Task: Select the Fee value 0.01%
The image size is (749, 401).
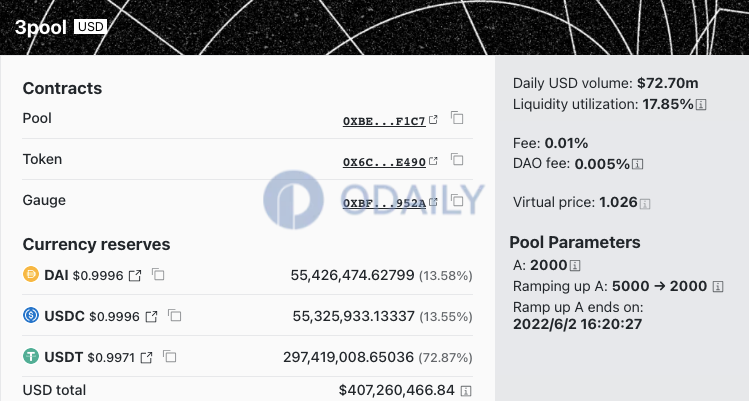Action: (x=567, y=143)
